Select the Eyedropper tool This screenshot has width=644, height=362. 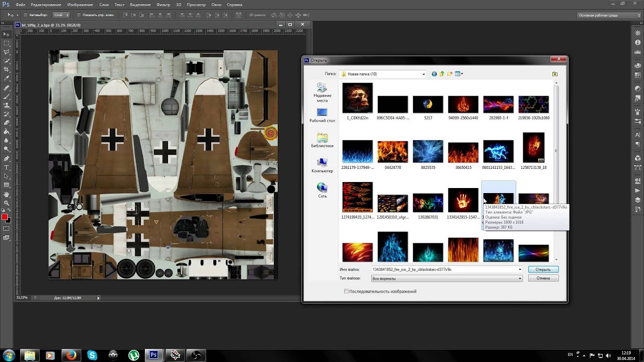7,78
